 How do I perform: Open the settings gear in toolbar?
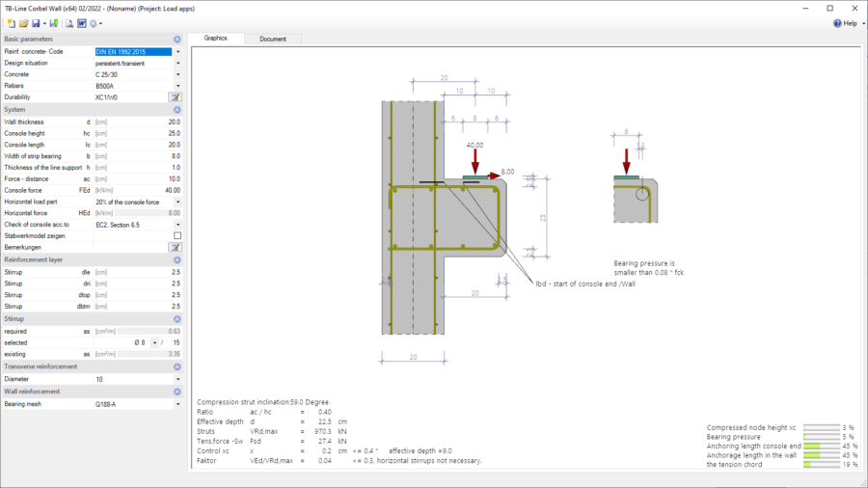(x=95, y=23)
